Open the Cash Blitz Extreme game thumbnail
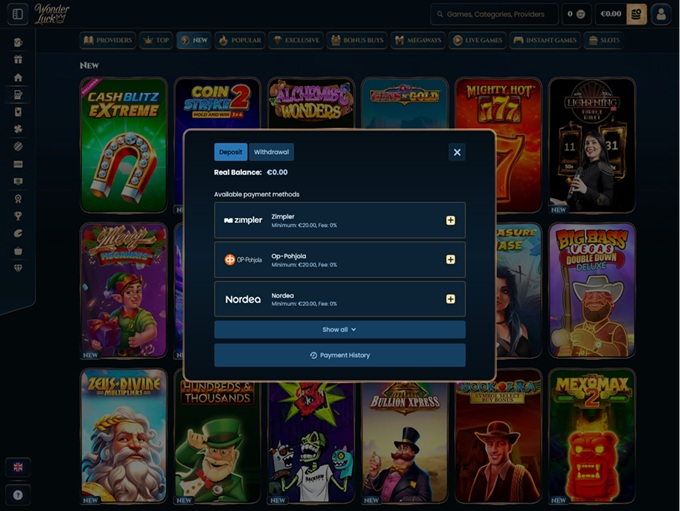This screenshot has width=680, height=511. (124, 145)
